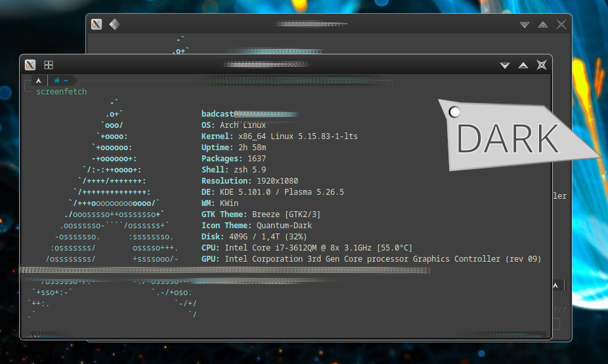Screen dimensions: 608x364
Task: Click the diamond pin icon in back window
Action: point(114,24)
